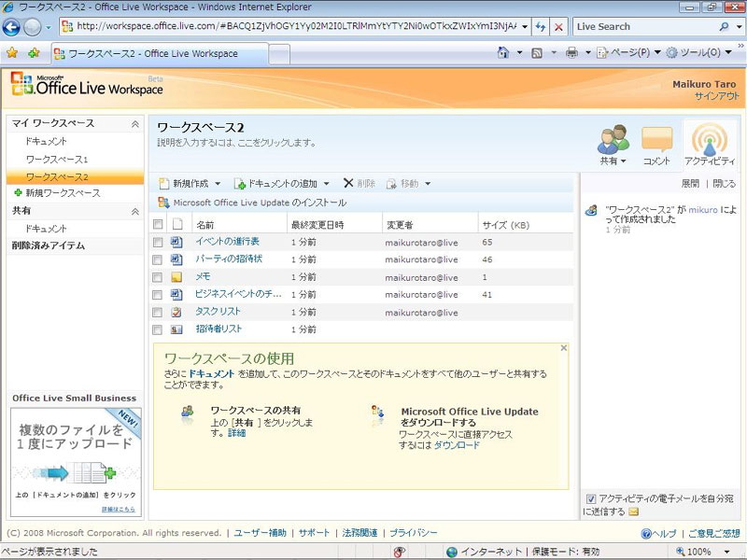The height and width of the screenshot is (560, 747).
Task: Check the box for メモ
Action: click(x=157, y=277)
